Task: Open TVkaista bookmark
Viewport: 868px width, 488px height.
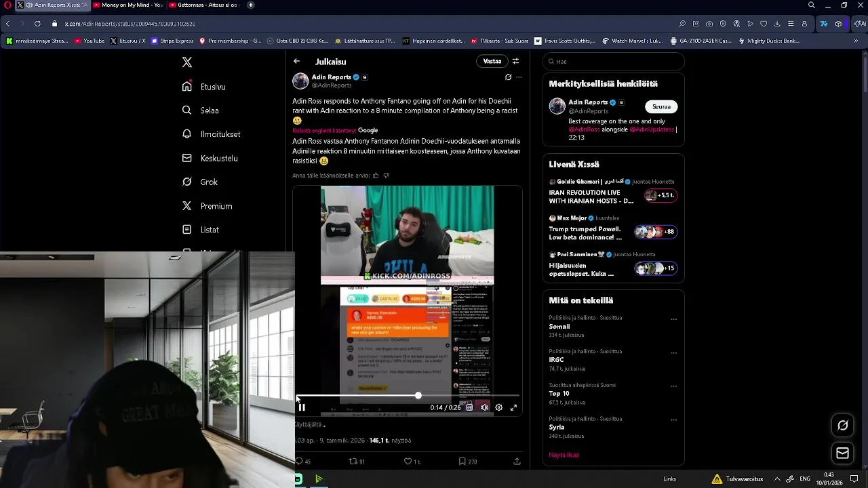Action: click(x=499, y=41)
